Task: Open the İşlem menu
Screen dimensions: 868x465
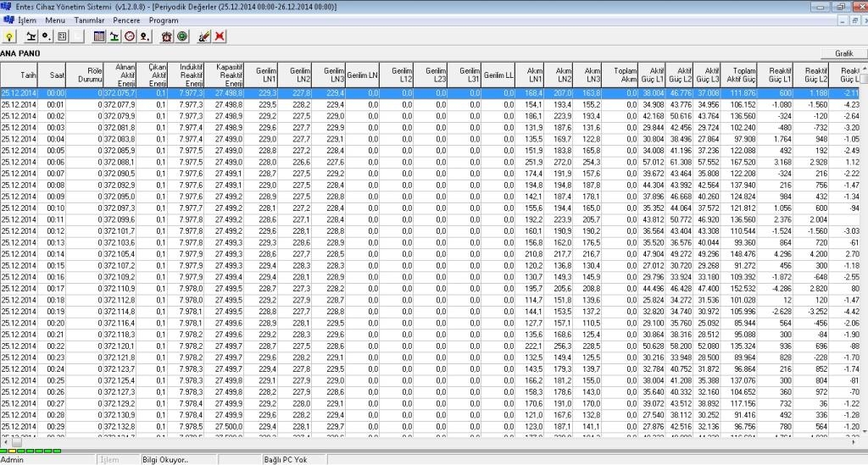Action: (x=27, y=20)
